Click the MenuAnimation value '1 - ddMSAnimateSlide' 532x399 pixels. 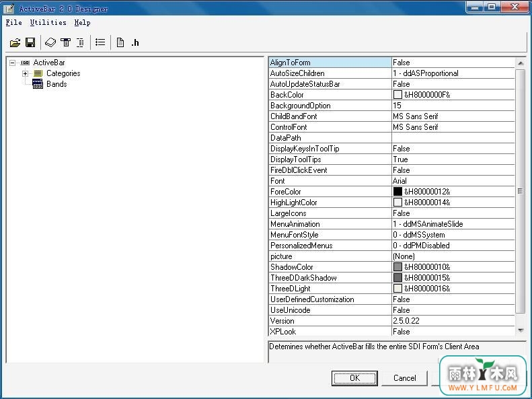point(428,224)
